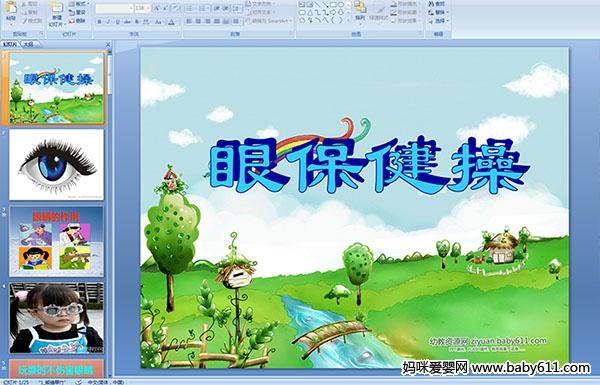
Task: Select the oval shape in the shapes gallery
Action: (341, 5)
